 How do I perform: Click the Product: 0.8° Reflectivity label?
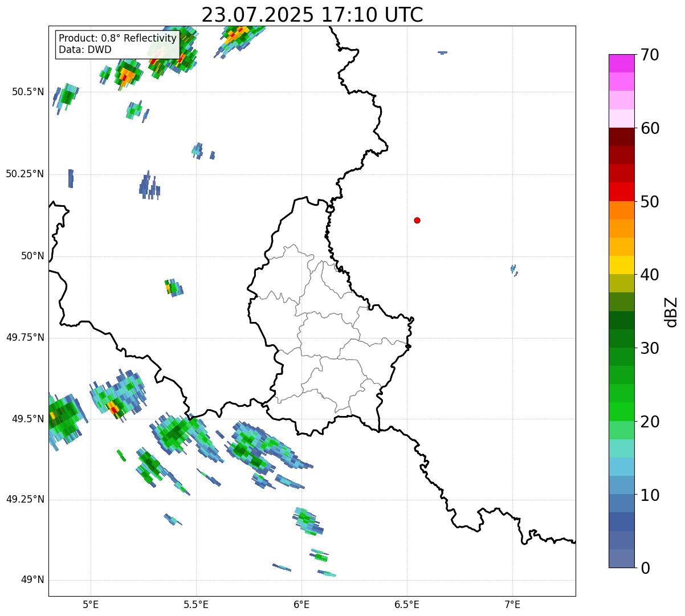[118, 38]
